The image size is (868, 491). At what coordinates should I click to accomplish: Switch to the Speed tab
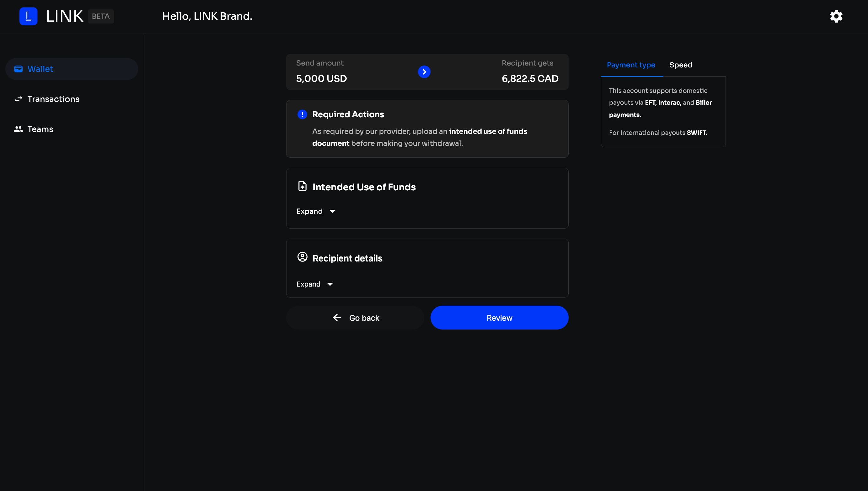[680, 65]
